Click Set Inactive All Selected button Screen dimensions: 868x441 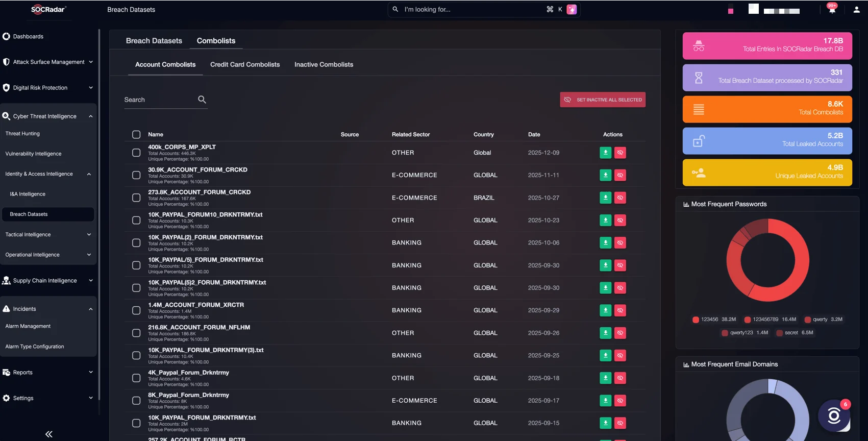point(603,100)
